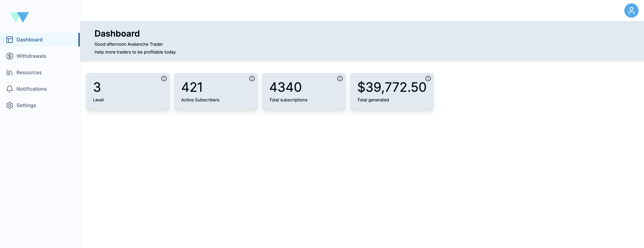This screenshot has width=644, height=248.
Task: Click the info icon on Total generated card
Action: pyautogui.click(x=428, y=79)
